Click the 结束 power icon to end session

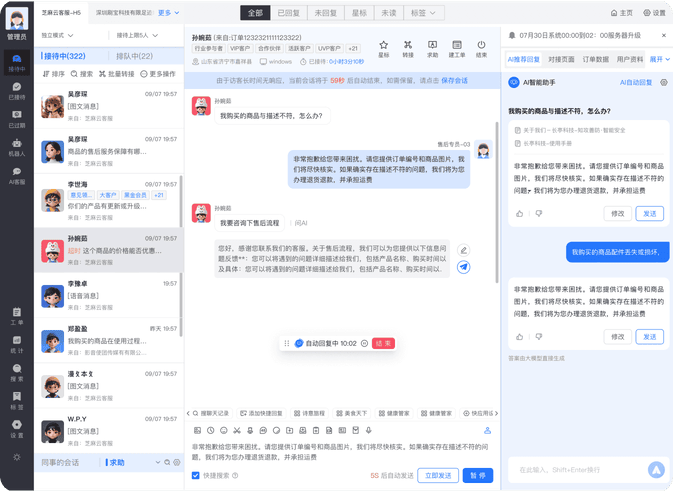coord(481,47)
